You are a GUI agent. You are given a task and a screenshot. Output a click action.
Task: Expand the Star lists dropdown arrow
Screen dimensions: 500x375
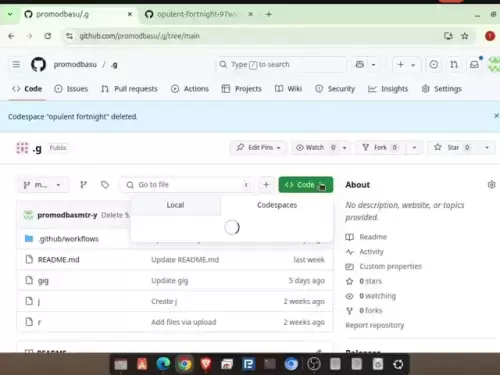[x=487, y=147]
